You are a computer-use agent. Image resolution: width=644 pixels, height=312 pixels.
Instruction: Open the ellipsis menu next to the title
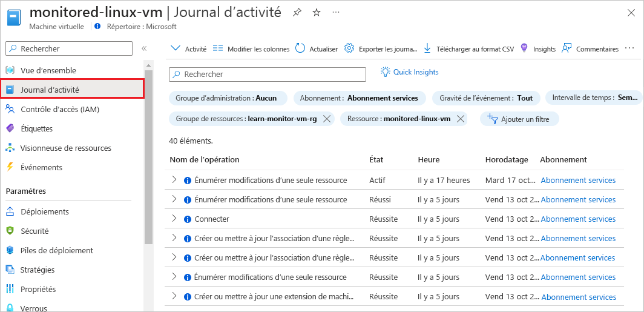[x=336, y=13]
